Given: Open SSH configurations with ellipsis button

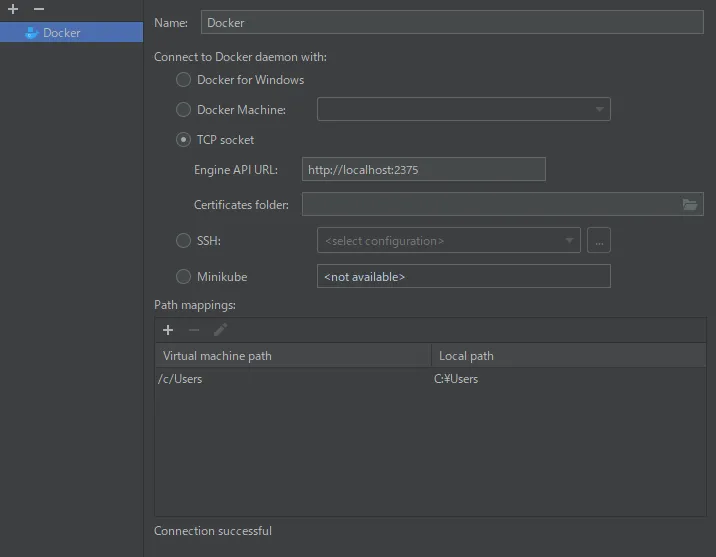Looking at the screenshot, I should 599,241.
